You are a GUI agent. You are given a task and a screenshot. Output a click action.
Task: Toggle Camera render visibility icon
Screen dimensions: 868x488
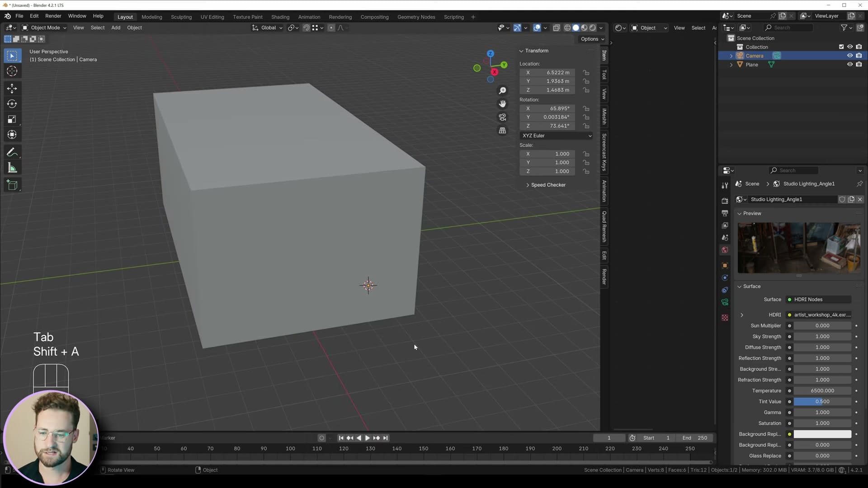(859, 56)
